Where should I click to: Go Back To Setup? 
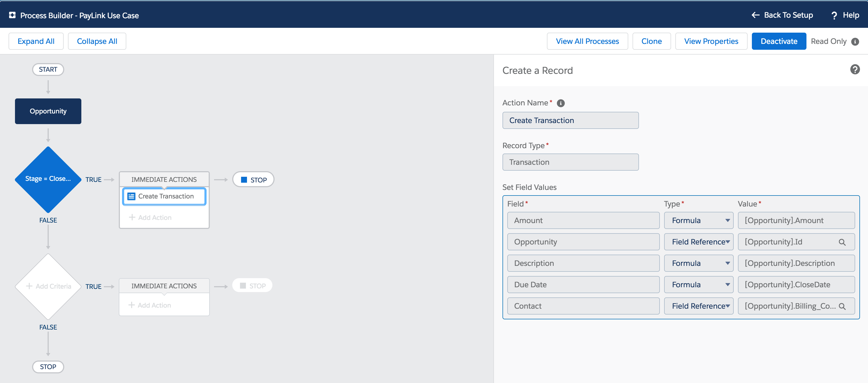point(782,15)
